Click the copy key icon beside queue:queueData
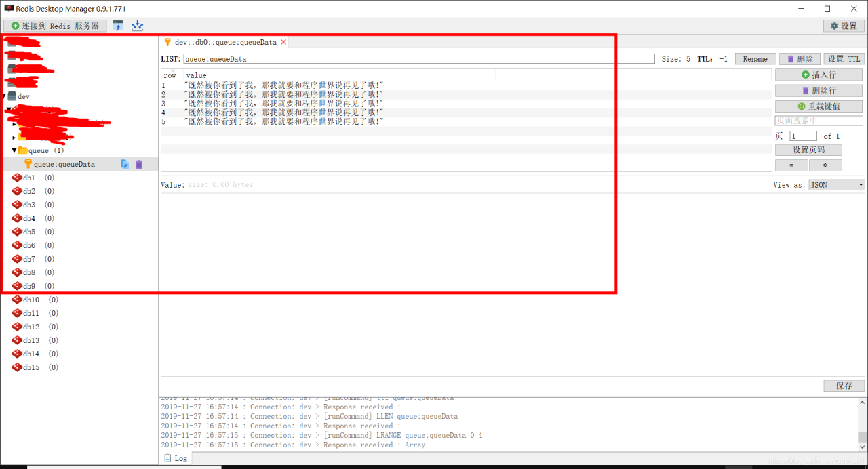 pyautogui.click(x=125, y=164)
